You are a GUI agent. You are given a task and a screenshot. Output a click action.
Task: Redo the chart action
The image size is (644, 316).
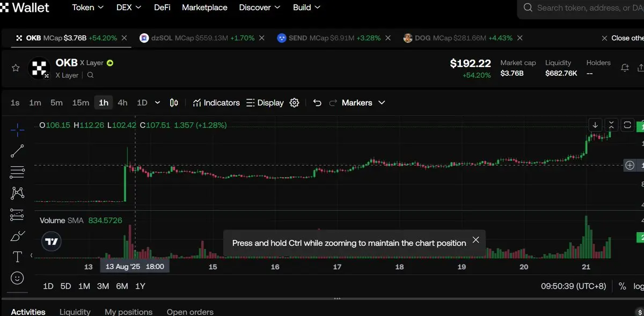333,102
